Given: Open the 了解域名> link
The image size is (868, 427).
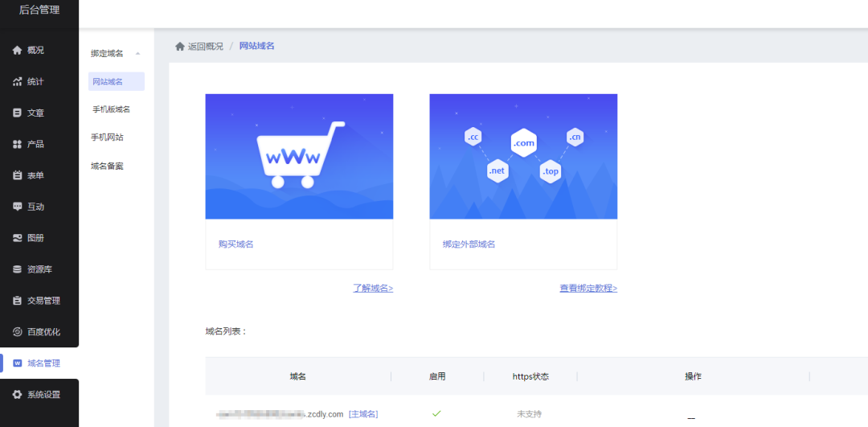Looking at the screenshot, I should [x=373, y=288].
